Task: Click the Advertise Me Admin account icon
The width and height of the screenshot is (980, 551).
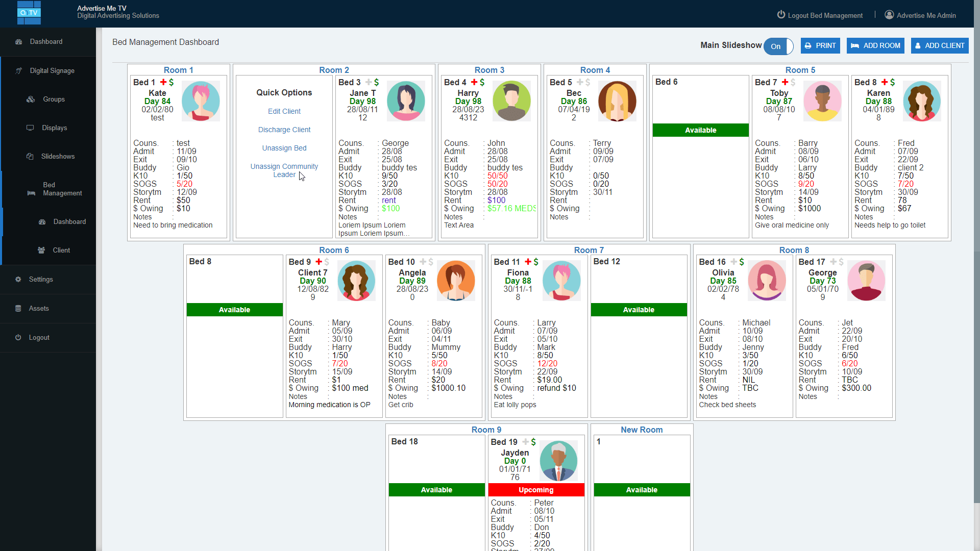Action: coord(889,15)
